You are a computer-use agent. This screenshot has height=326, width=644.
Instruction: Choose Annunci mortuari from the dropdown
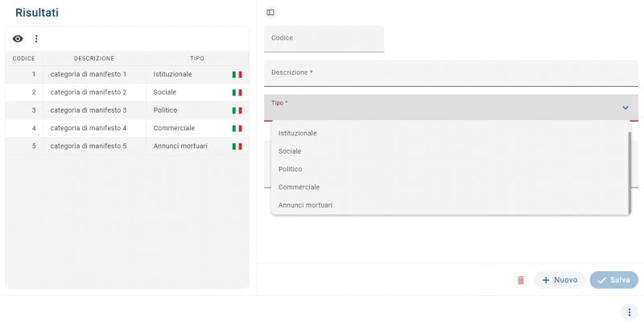[305, 205]
